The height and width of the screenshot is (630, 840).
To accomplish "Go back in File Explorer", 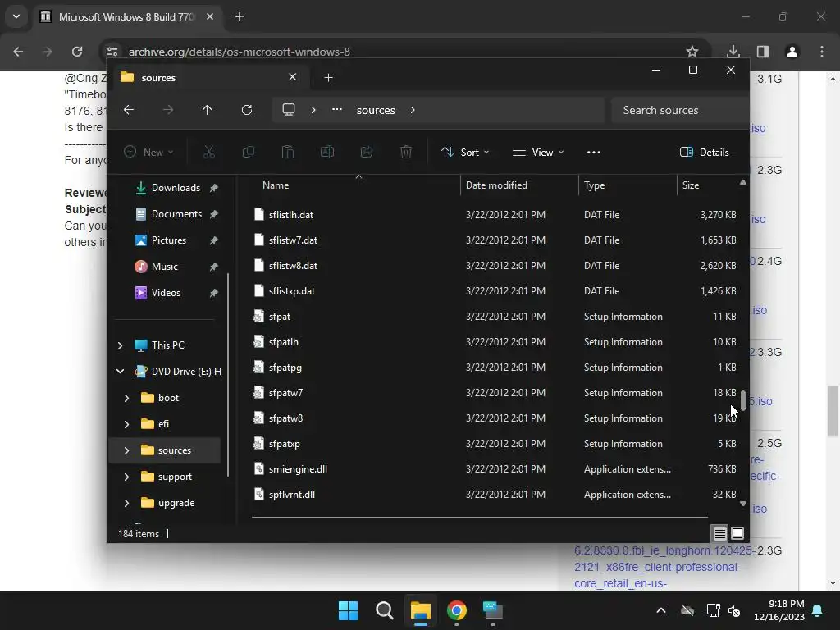I will [129, 110].
